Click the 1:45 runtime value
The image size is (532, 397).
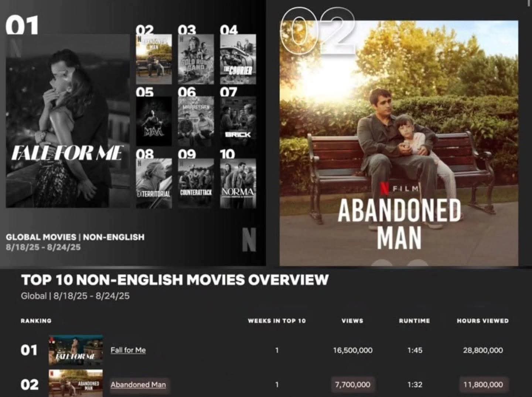click(415, 350)
